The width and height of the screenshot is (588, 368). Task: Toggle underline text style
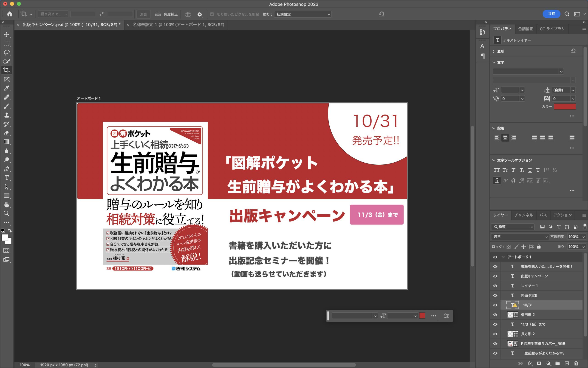(x=530, y=170)
